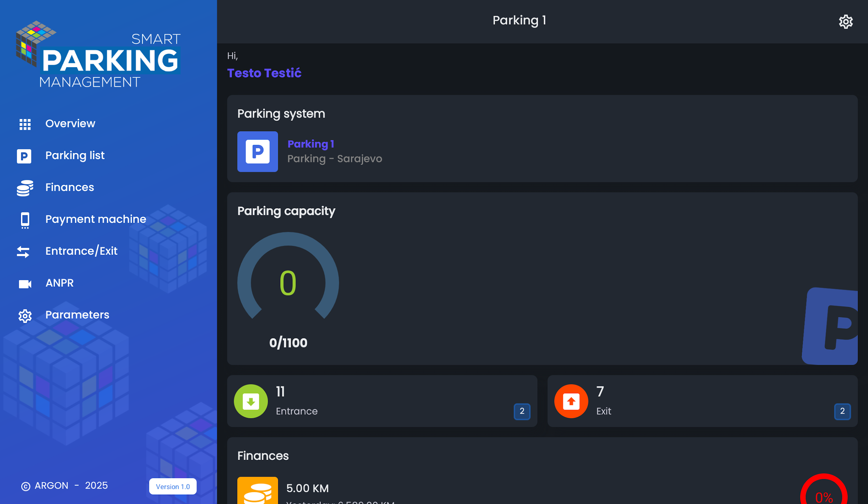Click the Parameters gear icon
The height and width of the screenshot is (504, 868).
click(25, 316)
